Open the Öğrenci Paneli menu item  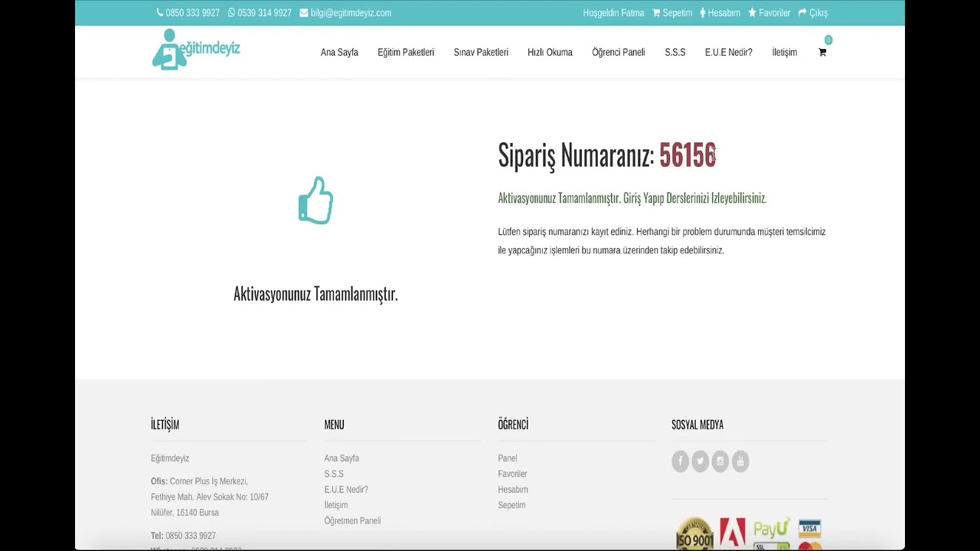point(619,53)
